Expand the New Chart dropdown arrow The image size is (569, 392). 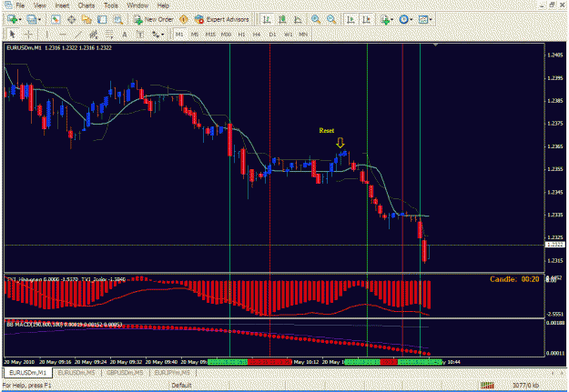(20, 20)
